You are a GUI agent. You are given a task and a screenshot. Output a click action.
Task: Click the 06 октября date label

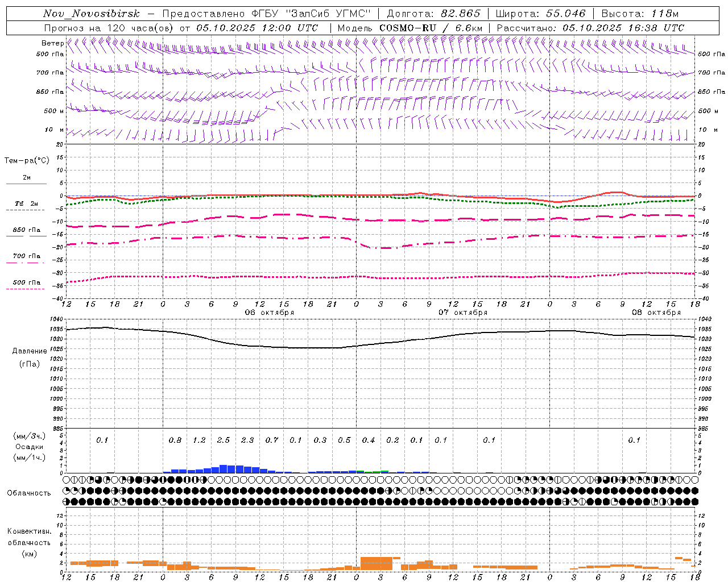(x=270, y=313)
